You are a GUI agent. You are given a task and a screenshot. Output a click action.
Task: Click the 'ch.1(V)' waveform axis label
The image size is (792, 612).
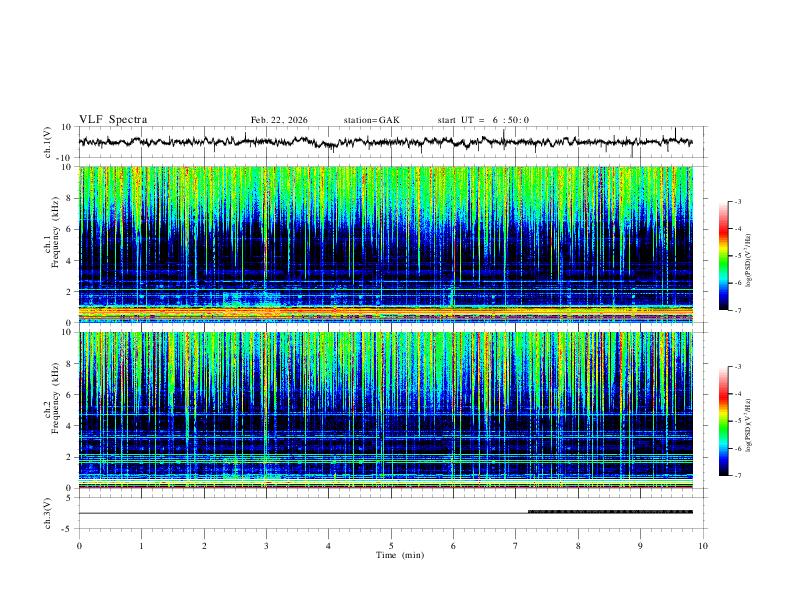point(48,142)
